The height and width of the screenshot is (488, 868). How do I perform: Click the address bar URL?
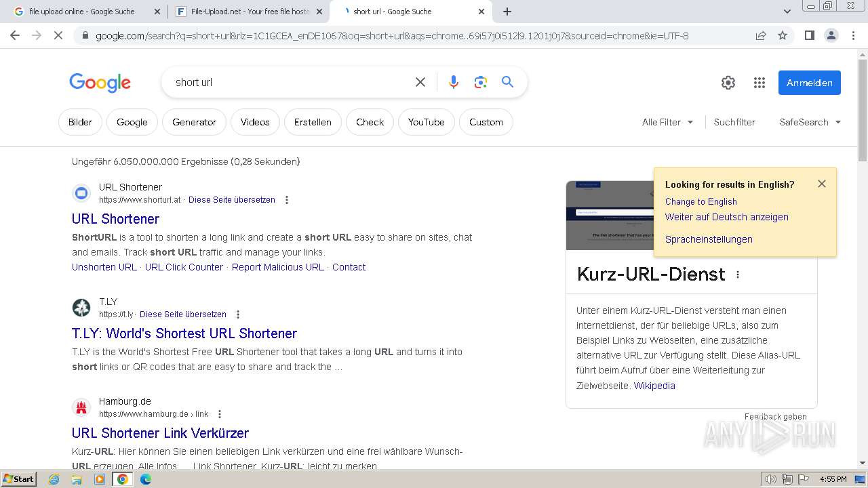point(392,36)
